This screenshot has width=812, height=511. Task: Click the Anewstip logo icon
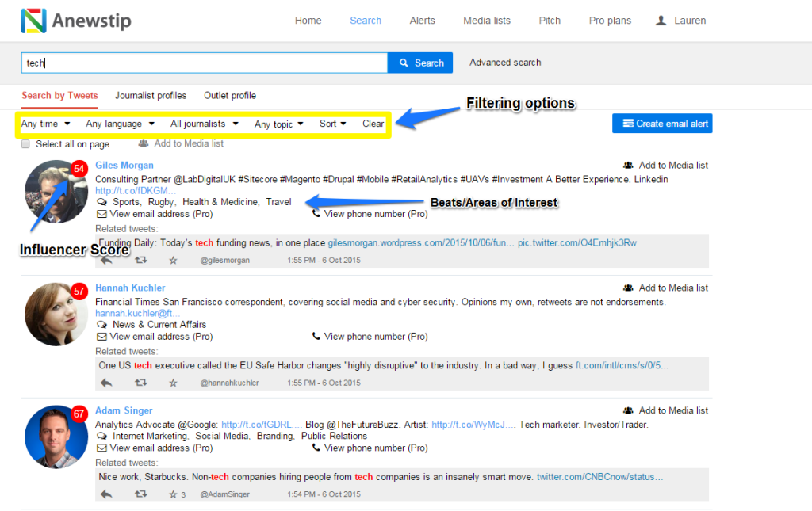(33, 21)
